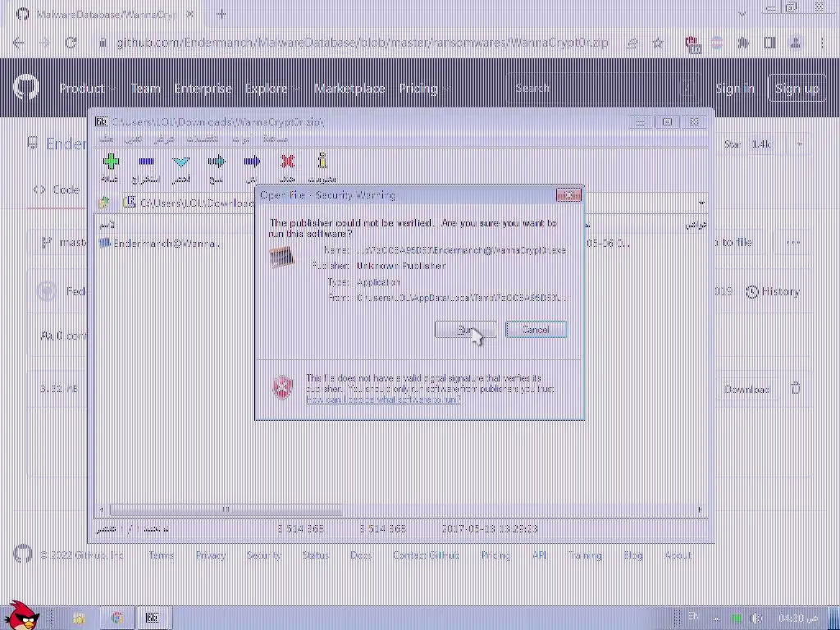Click the Copy arrow icon in 7-Zip toolbar

pyautogui.click(x=217, y=162)
